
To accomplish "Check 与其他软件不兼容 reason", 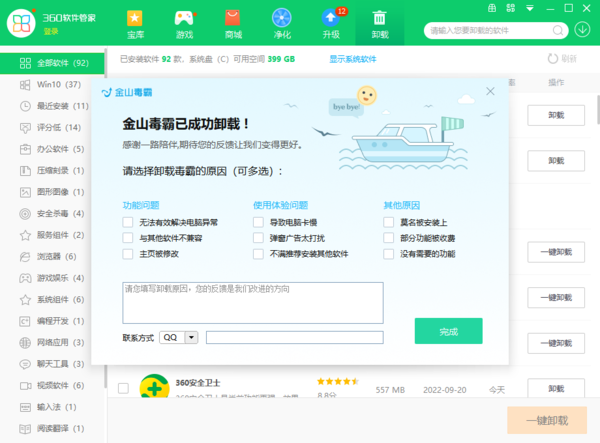I will pos(128,238).
